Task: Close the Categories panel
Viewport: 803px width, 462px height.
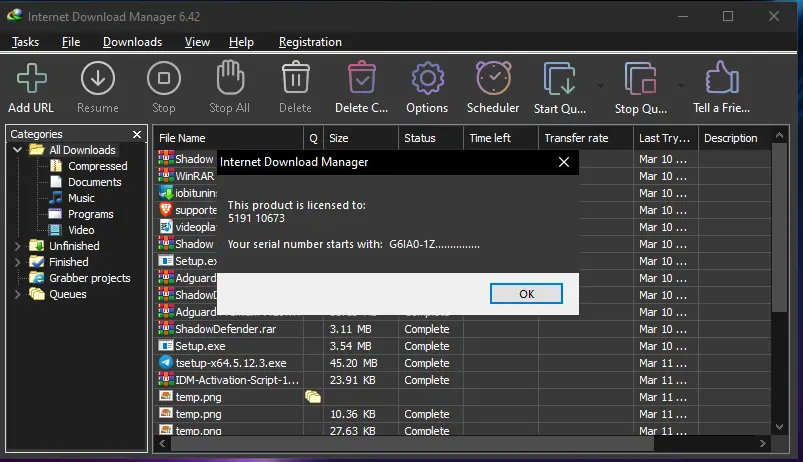Action: click(137, 134)
